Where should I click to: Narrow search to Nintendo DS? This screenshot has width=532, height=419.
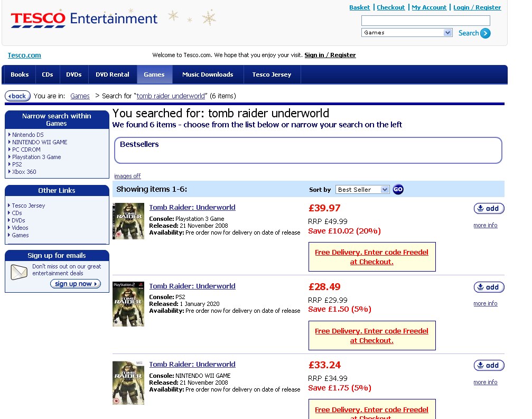click(28, 135)
